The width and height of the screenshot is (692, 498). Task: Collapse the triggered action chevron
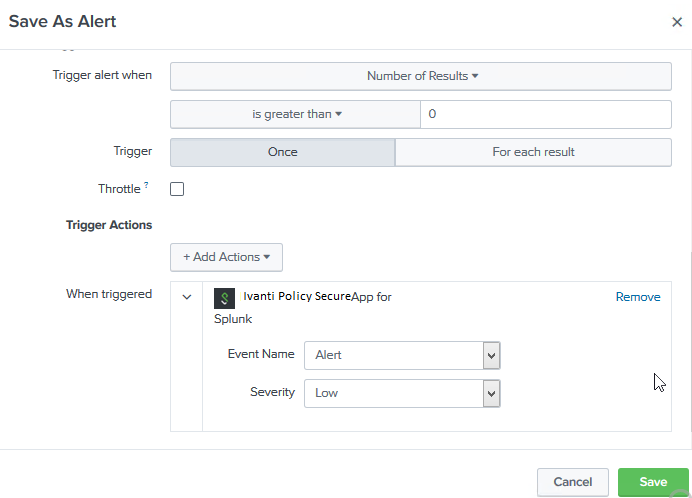[187, 297]
